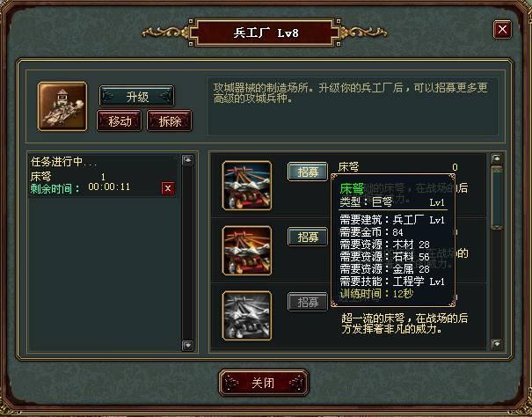The height and width of the screenshot is (417, 532).
Task: Click unit list scrollbar up arrow
Action: point(497,158)
